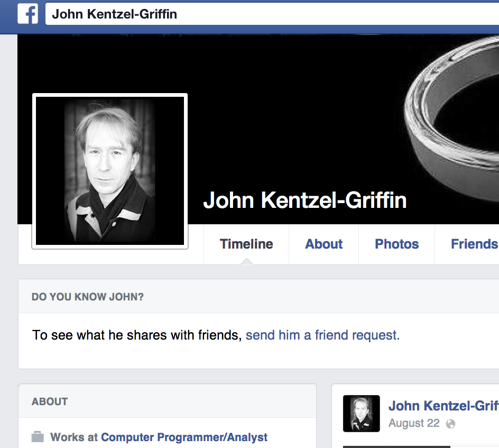Open the August 22 post timestamp
Viewport: 499px width, 448px height.
pyautogui.click(x=413, y=424)
